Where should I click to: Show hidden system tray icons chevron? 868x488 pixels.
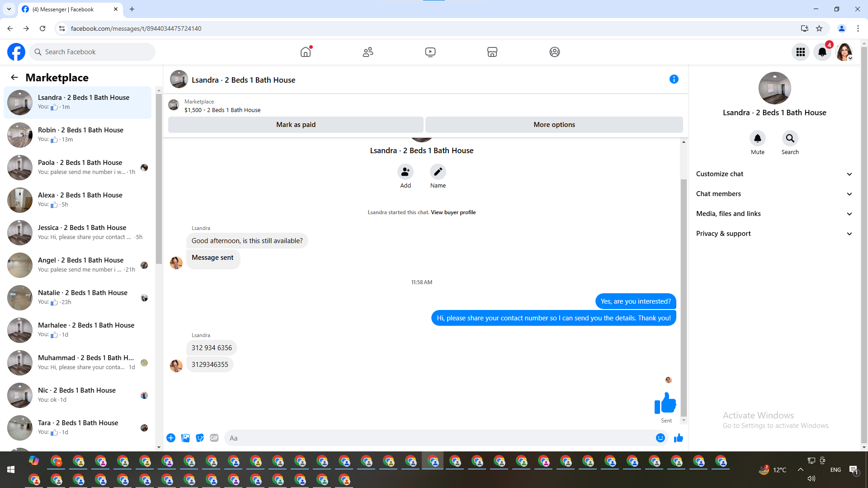[x=801, y=469]
